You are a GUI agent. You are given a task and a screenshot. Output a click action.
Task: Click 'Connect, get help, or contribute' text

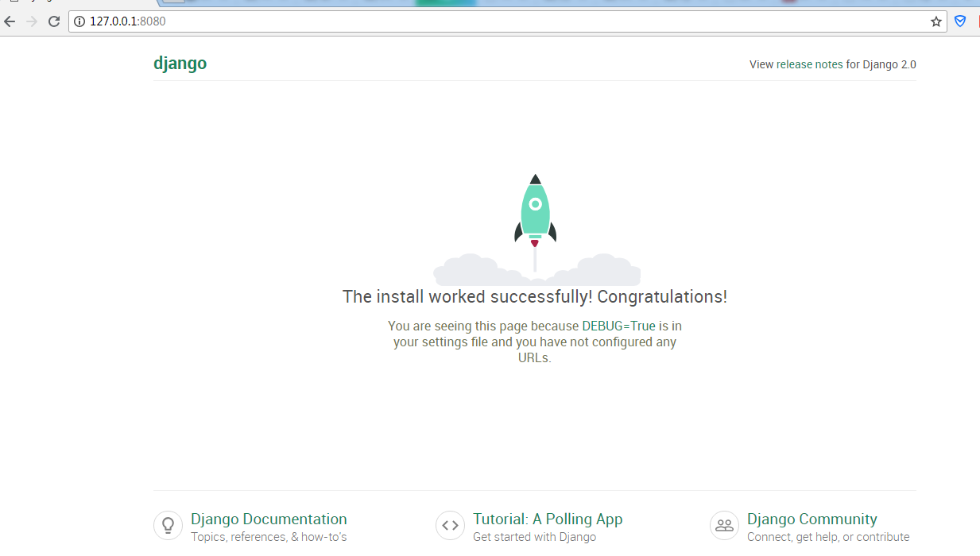pyautogui.click(x=828, y=537)
